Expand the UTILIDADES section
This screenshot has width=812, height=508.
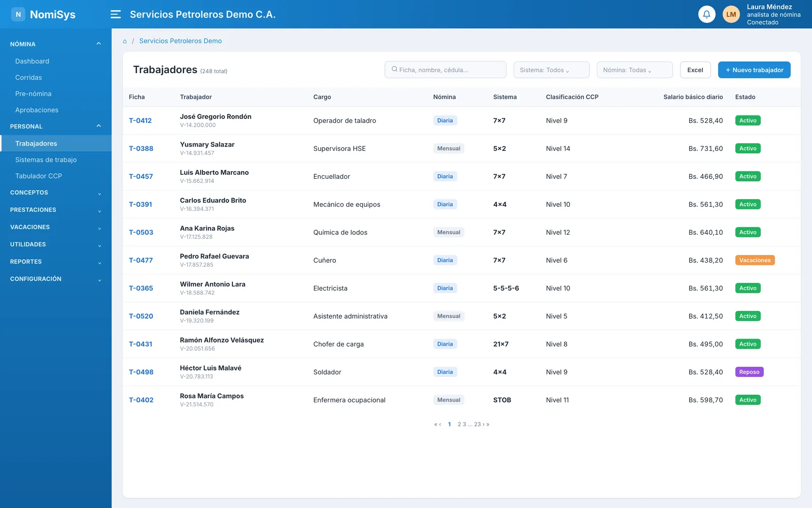(56, 244)
